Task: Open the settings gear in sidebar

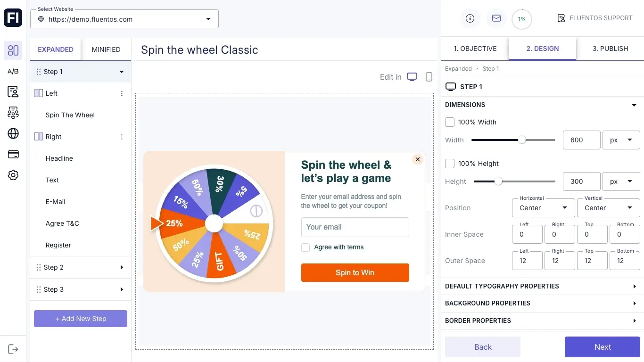Action: [x=13, y=175]
